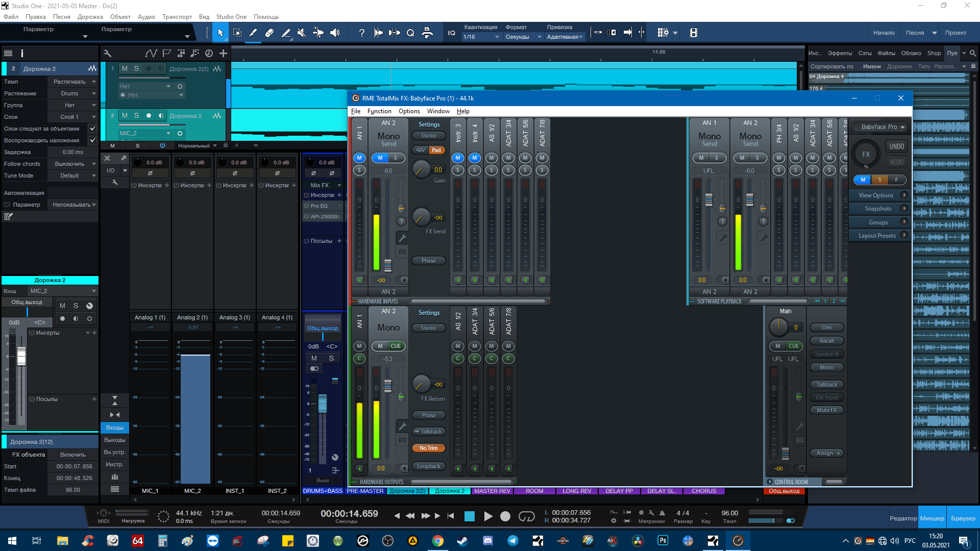Image resolution: width=980 pixels, height=551 pixels.
Task: Toggle CUE on hardware output AN 2
Action: tap(396, 346)
